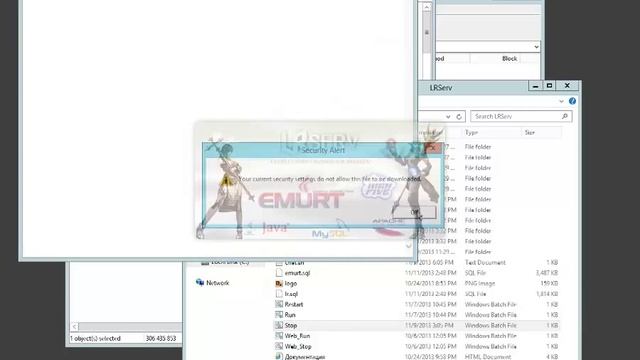This screenshot has height=360, width=640.
Task: Select Network in the navigation pane
Action: tap(218, 283)
